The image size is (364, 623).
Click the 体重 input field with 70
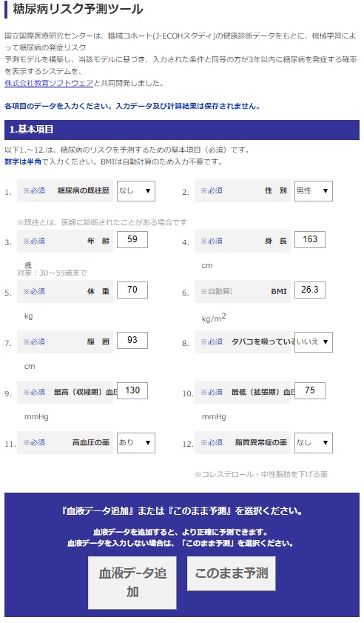132,290
